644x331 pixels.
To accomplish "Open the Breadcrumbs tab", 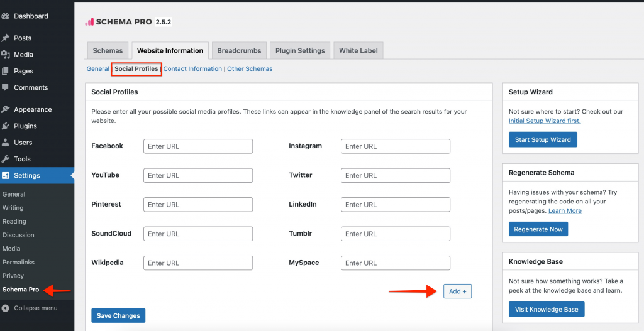I will 239,51.
